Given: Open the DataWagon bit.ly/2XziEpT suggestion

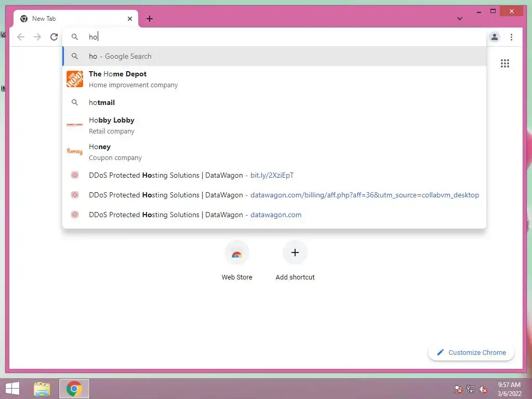Looking at the screenshot, I should 274,176.
